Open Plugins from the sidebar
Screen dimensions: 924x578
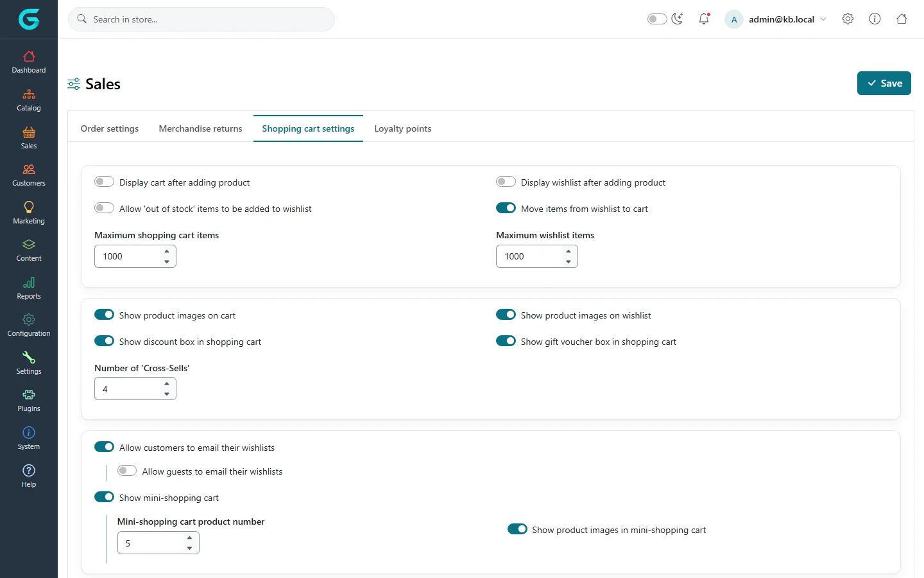(x=29, y=401)
